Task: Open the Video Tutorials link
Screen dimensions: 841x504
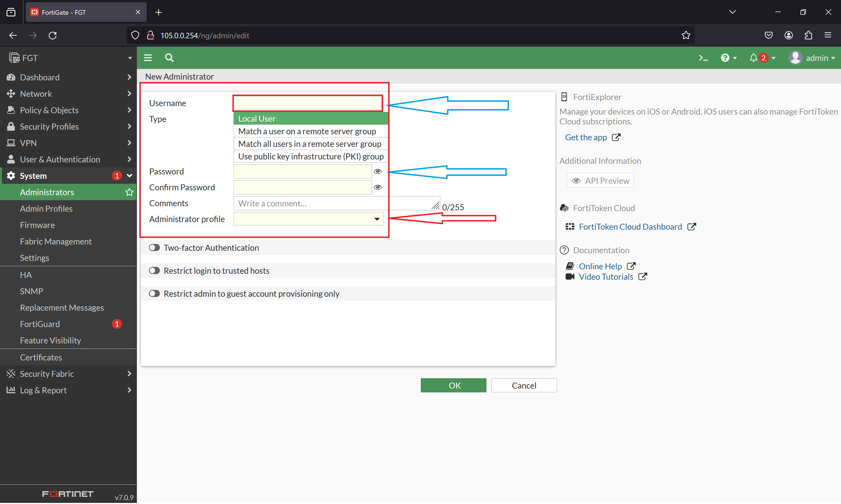Action: point(606,277)
